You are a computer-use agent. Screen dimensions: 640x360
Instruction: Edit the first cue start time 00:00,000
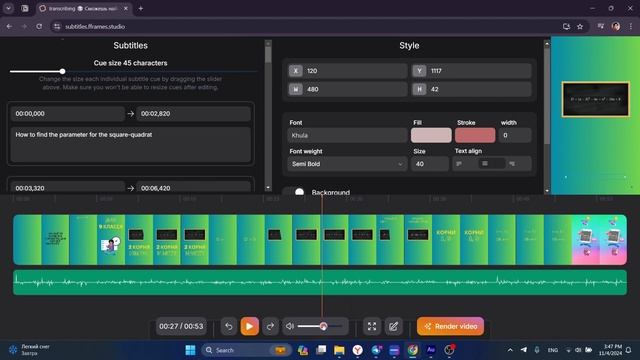point(67,113)
